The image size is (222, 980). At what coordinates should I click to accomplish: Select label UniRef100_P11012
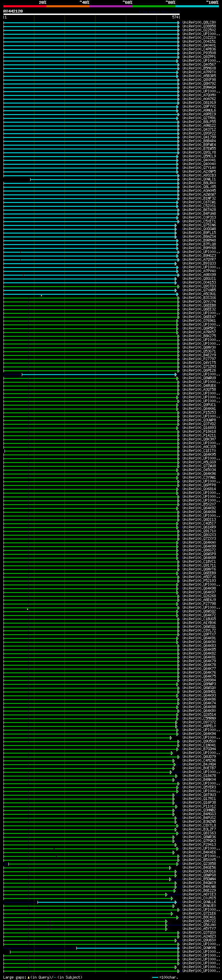click(199, 806)
